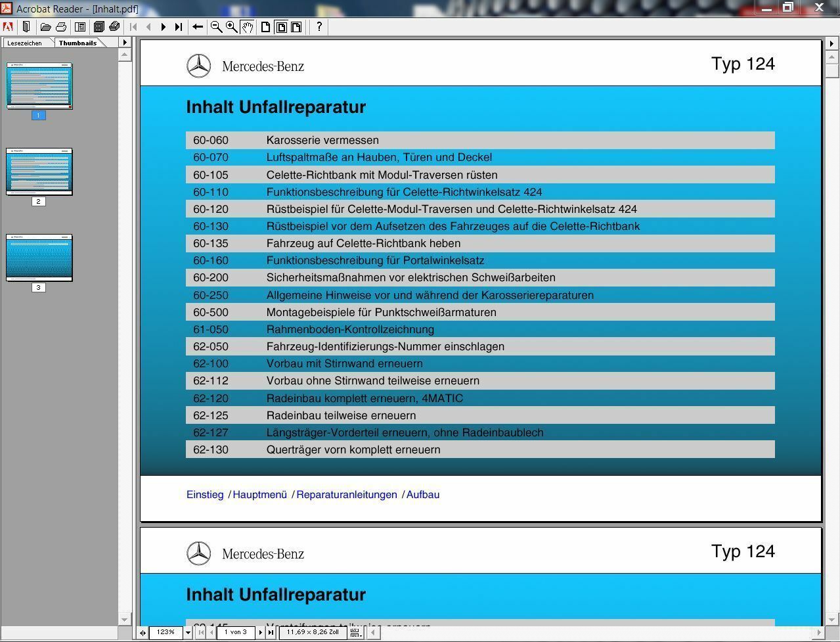Set view to fit in window
This screenshot has height=642, width=840.
(x=281, y=27)
